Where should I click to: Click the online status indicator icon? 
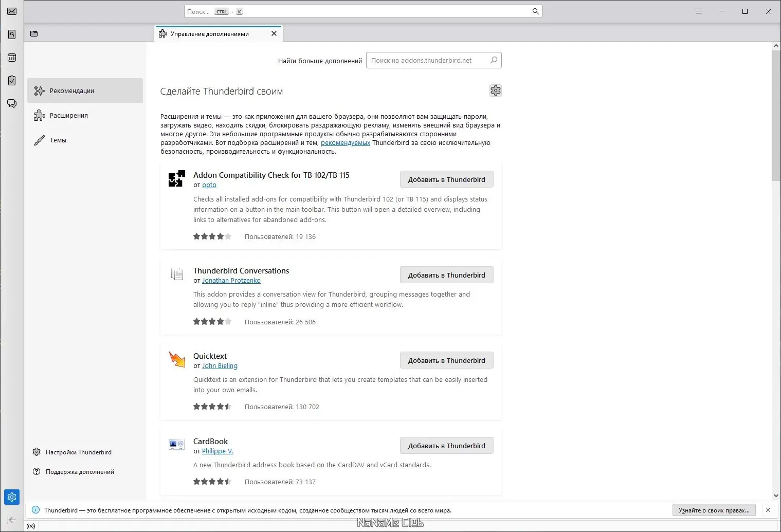(x=31, y=526)
